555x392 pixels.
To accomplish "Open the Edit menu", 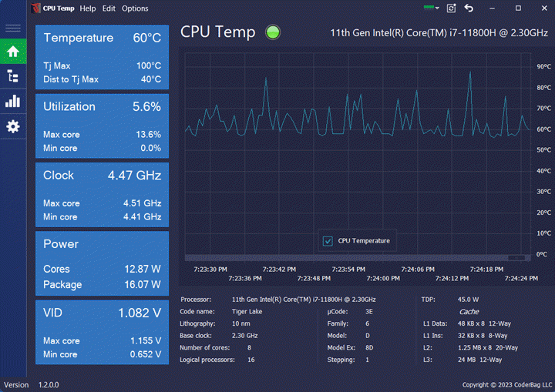I will 109,8.
